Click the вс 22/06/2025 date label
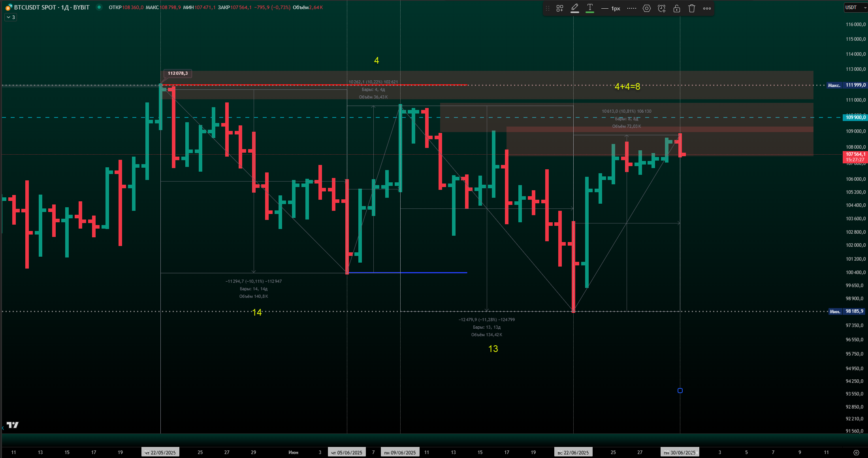868x458 pixels. click(573, 452)
